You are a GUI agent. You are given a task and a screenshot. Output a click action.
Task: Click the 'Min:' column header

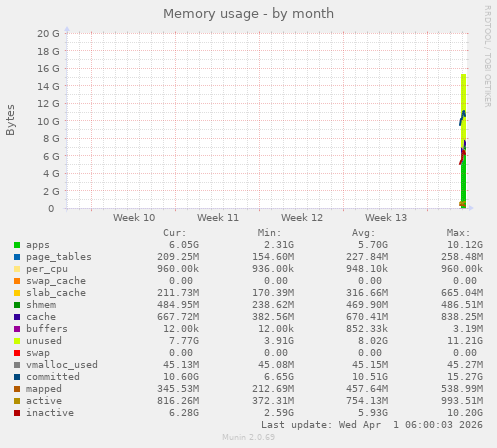[x=269, y=233]
